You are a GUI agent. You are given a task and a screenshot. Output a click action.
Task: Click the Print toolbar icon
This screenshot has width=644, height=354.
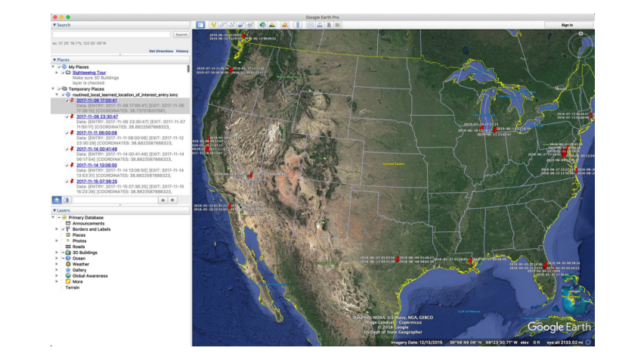pos(320,25)
